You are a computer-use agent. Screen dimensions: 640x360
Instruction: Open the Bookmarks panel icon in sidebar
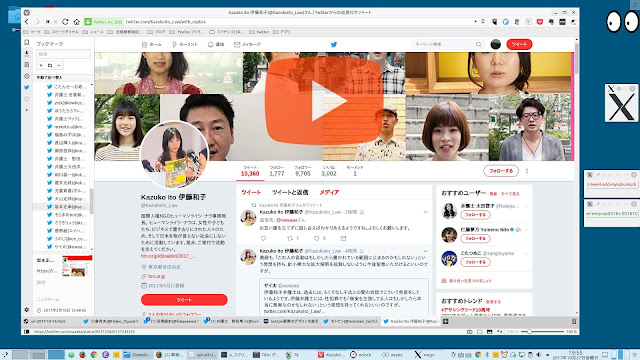tap(27, 42)
